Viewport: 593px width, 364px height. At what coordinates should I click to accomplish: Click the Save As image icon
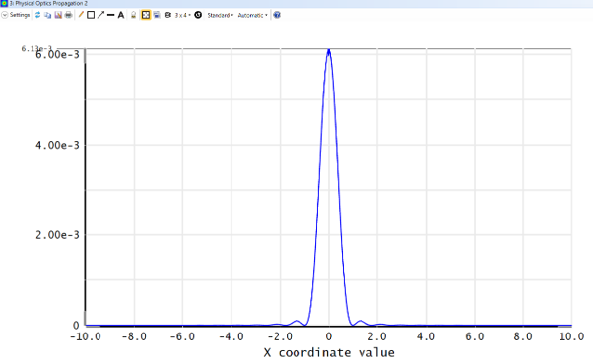(x=58, y=15)
